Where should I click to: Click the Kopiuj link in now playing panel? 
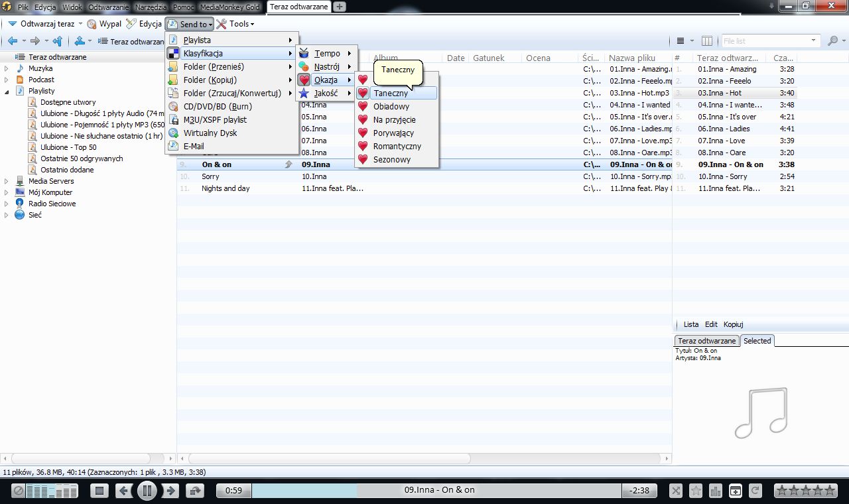click(733, 324)
